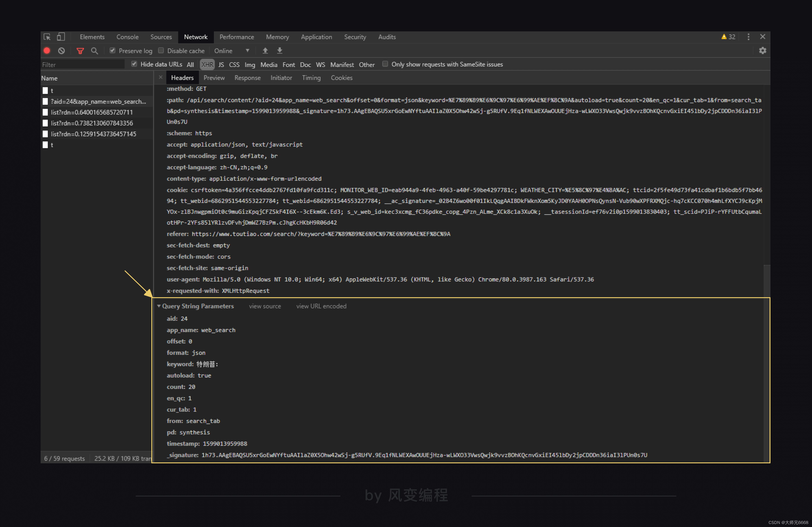
Task: Click the x-requested-with: XMLHttpRequest header
Action: click(218, 291)
